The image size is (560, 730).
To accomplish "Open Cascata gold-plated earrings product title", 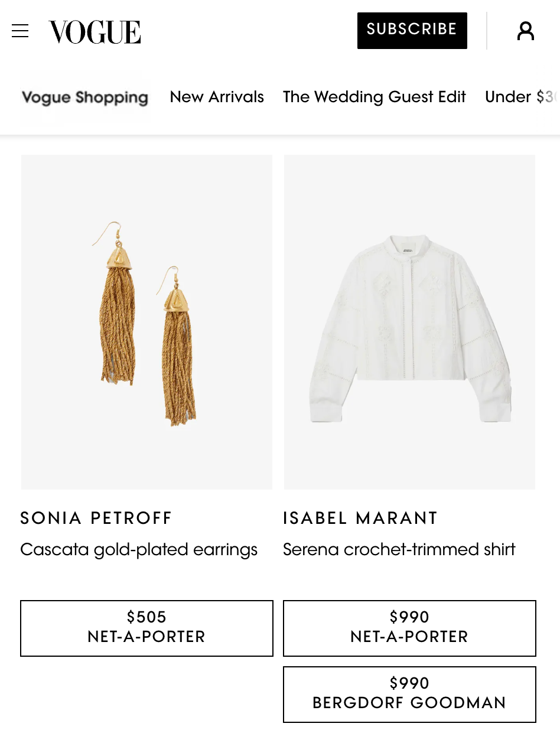I will pos(139,550).
